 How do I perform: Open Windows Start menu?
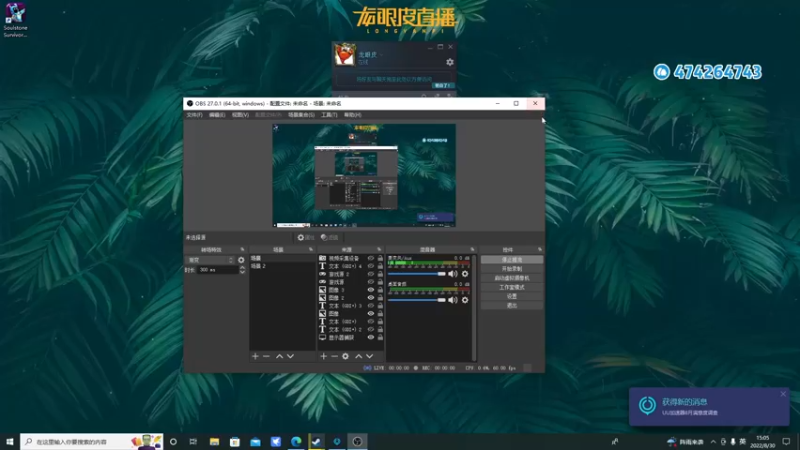point(10,441)
